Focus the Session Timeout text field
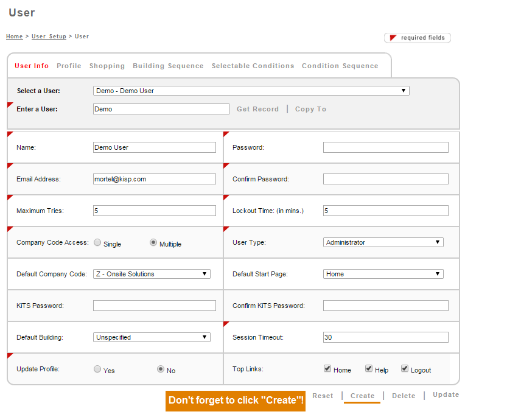The width and height of the screenshot is (521, 420). click(385, 337)
